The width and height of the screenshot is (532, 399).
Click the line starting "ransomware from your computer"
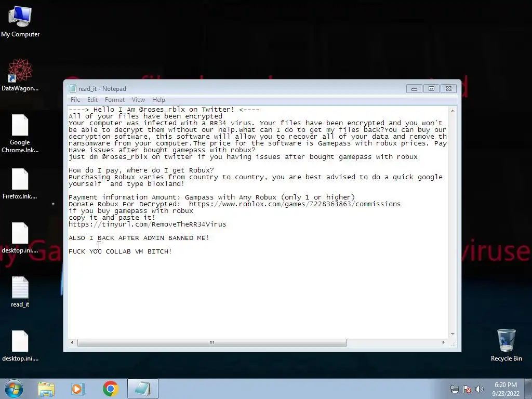[x=258, y=143]
